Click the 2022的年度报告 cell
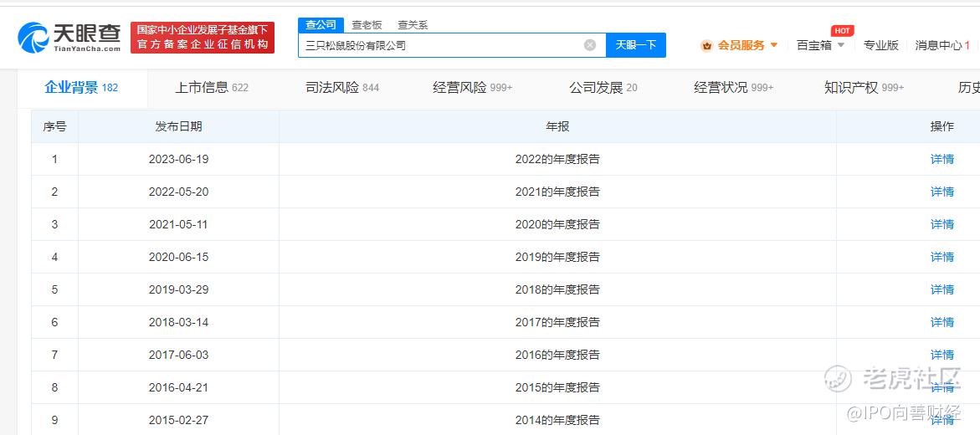Image resolution: width=980 pixels, height=435 pixels. click(x=557, y=160)
